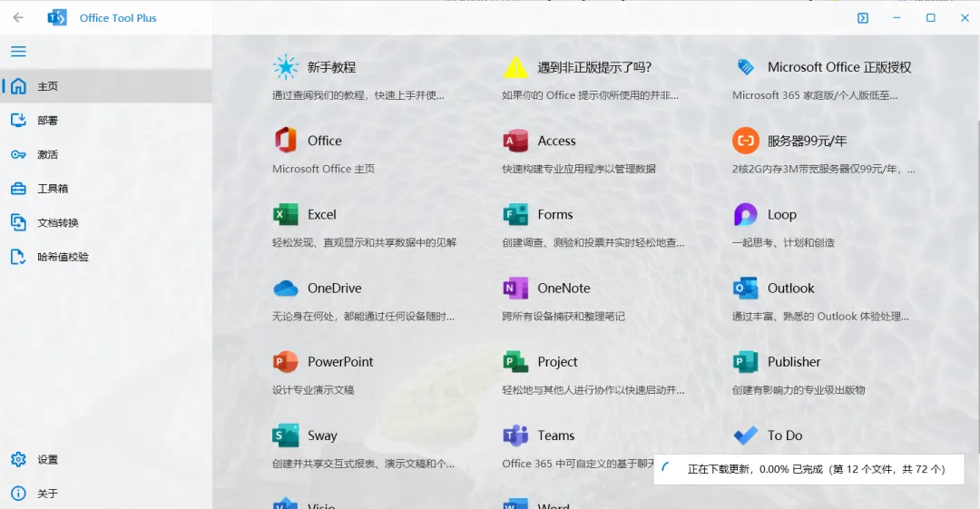Open the 部署 deploy page
Screen dimensions: 980x509
tap(106, 120)
